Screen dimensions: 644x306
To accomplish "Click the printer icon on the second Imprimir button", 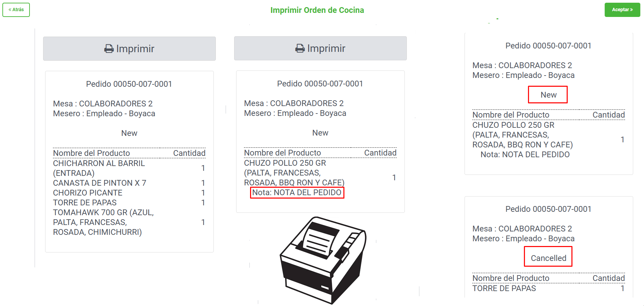I will click(300, 48).
